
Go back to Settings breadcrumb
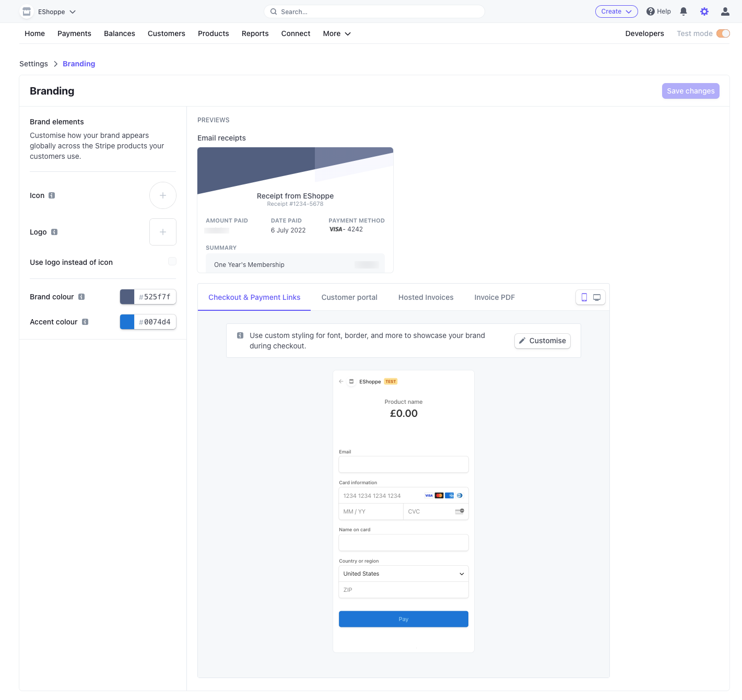[33, 64]
